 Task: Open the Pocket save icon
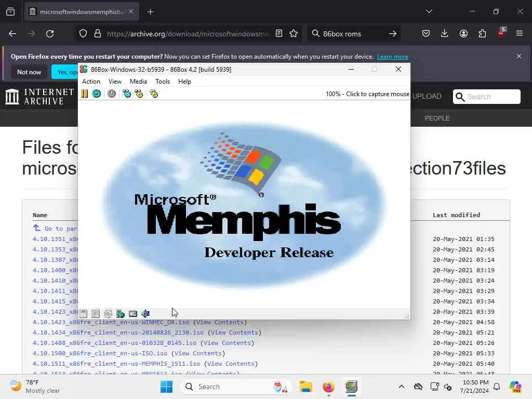pyautogui.click(x=426, y=33)
